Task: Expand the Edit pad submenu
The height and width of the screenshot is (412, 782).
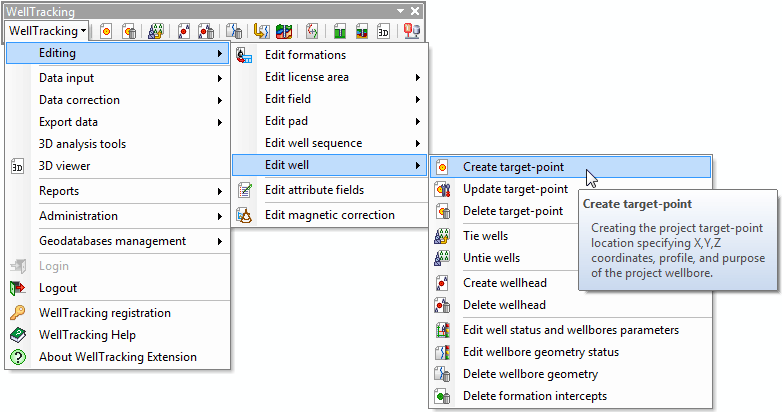Action: [330, 121]
